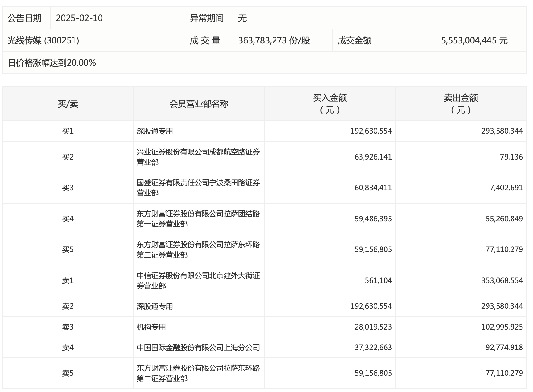533x392 pixels.
Task: Click the stock name 光线传媒 (300251)
Action: pyautogui.click(x=43, y=40)
